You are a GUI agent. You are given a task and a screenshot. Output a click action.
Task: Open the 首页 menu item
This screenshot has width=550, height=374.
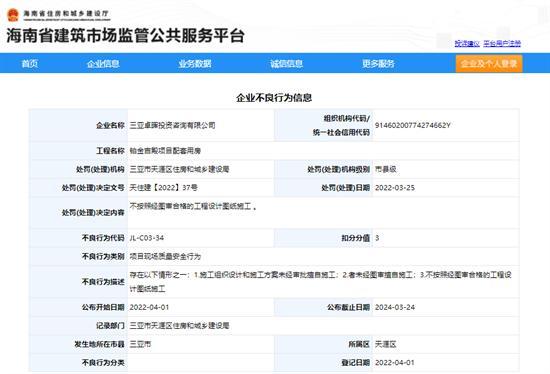tap(30, 64)
